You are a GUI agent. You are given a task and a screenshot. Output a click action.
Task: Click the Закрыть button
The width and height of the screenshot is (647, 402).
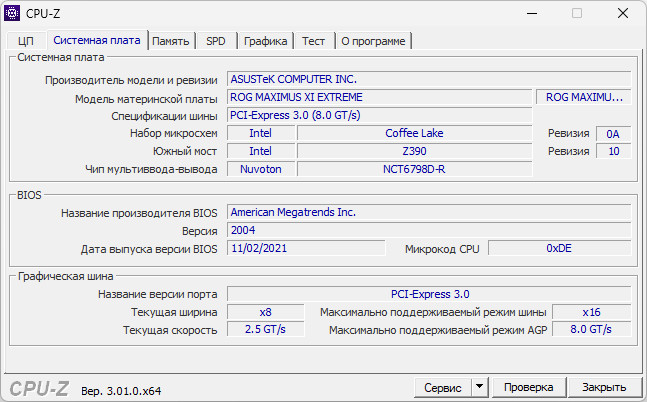point(604,388)
